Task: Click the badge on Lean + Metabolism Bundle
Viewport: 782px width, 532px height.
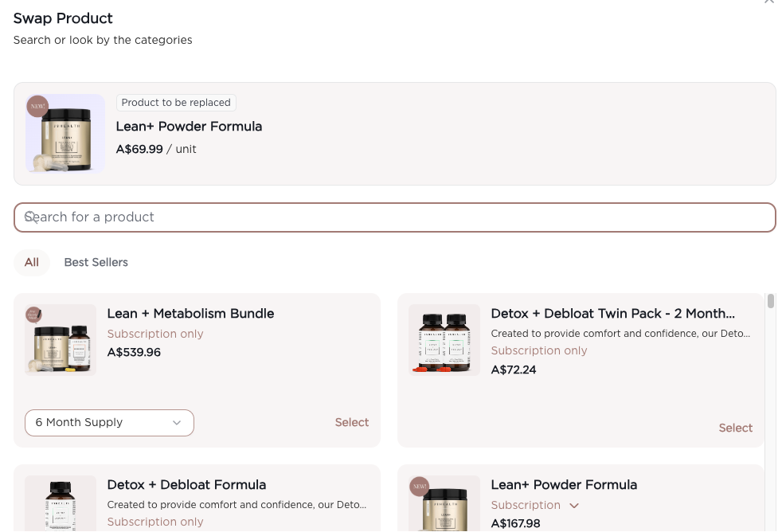Action: click(x=33, y=315)
